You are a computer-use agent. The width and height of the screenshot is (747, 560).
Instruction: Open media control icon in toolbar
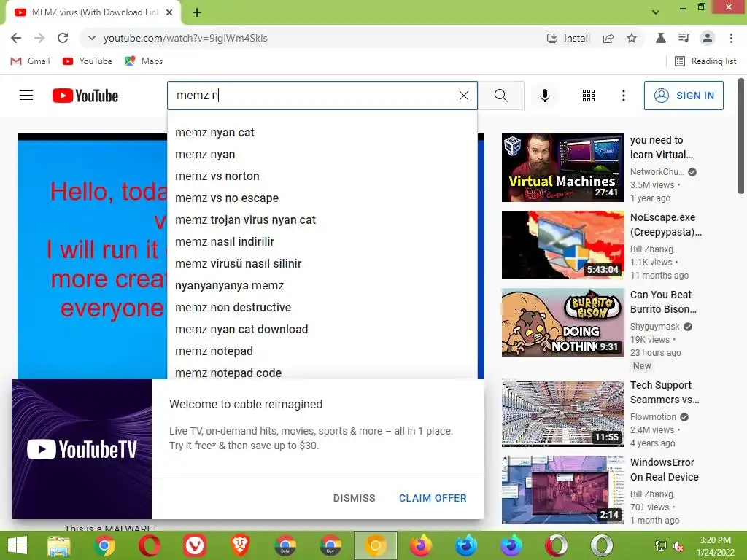684,38
